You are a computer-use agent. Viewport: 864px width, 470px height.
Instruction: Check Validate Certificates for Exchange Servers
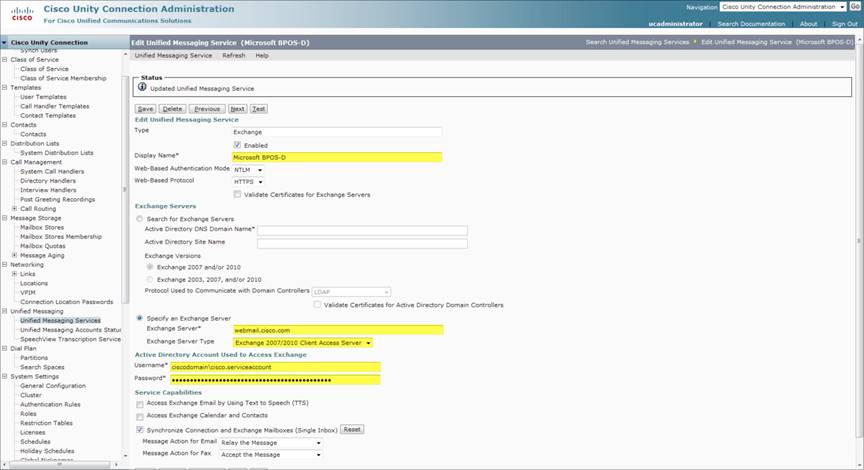(x=237, y=194)
